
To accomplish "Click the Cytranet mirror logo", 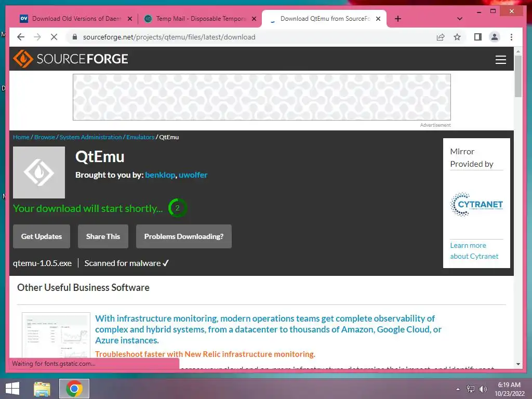I will tap(476, 204).
